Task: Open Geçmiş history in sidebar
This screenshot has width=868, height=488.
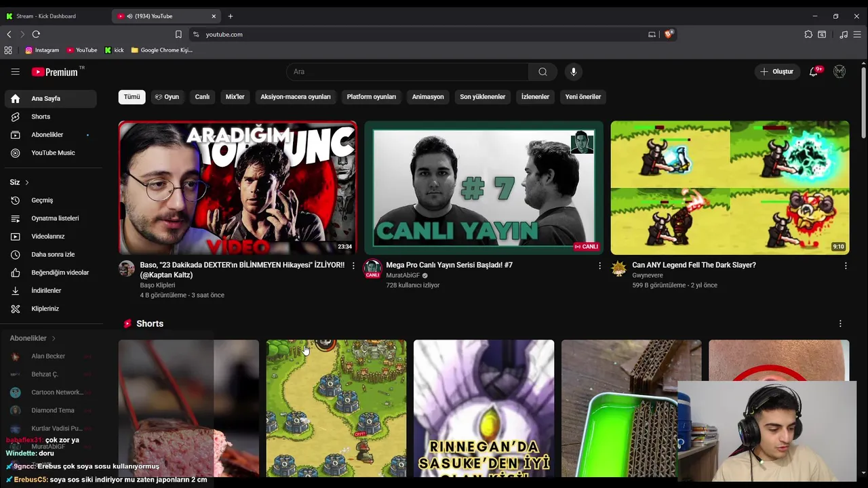Action: [x=51, y=201]
